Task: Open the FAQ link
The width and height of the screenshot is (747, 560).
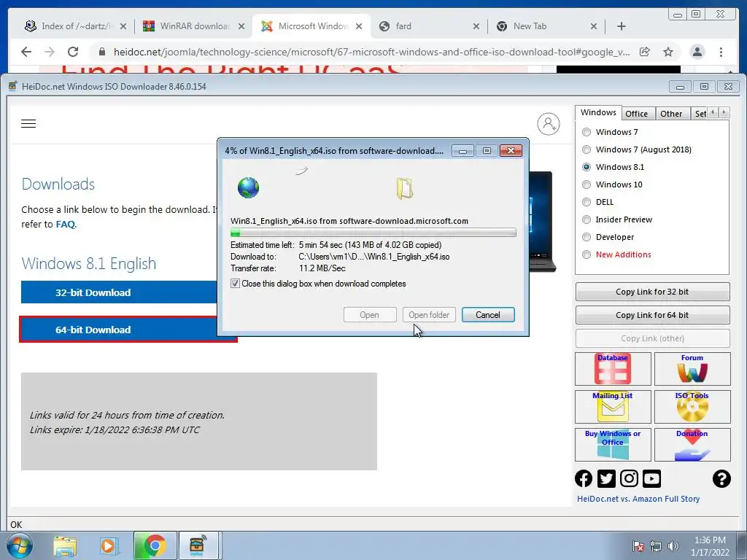Action: (x=65, y=225)
